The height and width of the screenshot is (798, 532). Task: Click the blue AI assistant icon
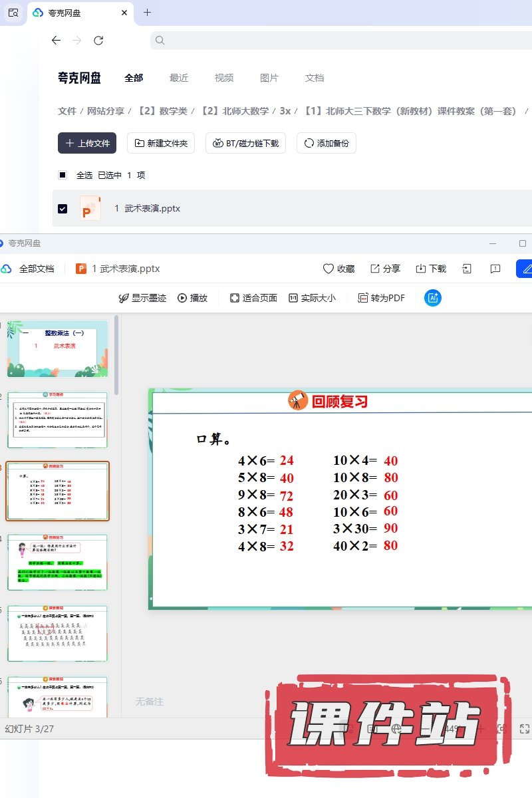tap(433, 298)
